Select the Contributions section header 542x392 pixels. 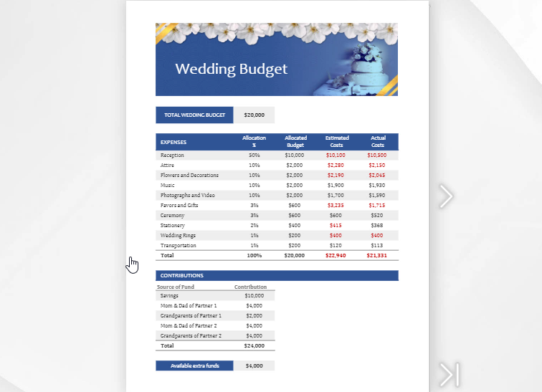[x=182, y=275]
